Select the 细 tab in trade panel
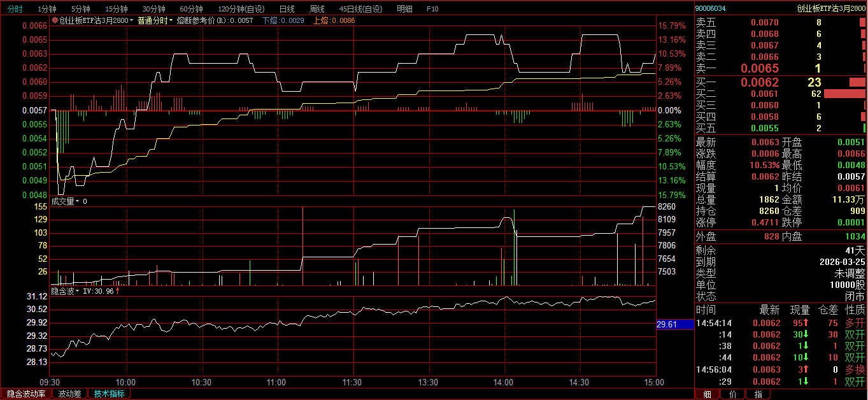This screenshot has width=868, height=400. [707, 394]
